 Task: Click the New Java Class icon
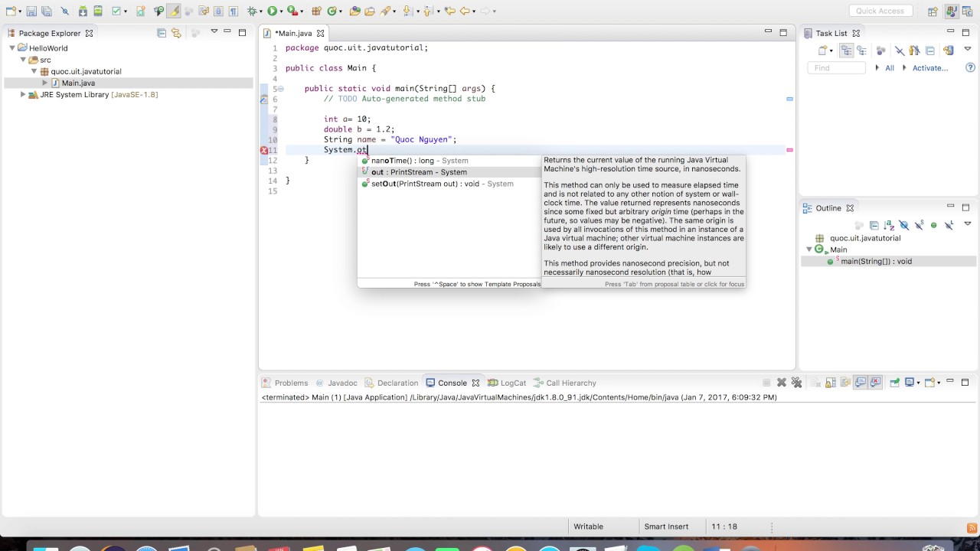332,11
